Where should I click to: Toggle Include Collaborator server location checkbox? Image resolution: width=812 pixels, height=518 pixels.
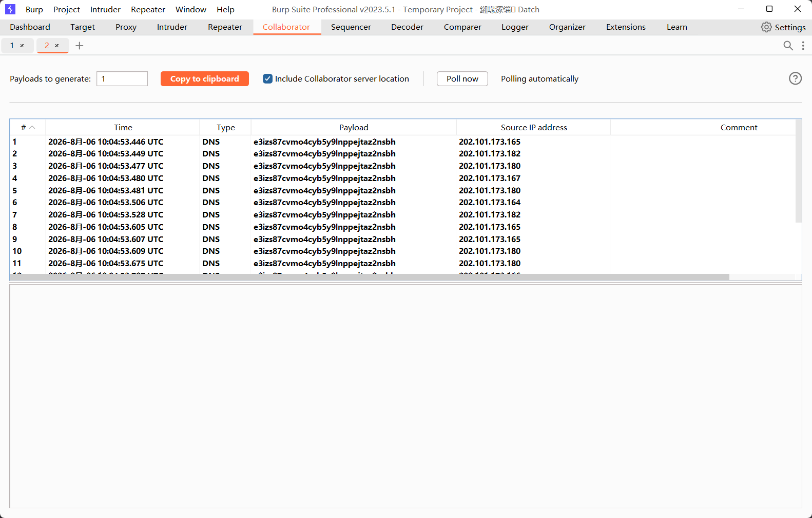(267, 78)
